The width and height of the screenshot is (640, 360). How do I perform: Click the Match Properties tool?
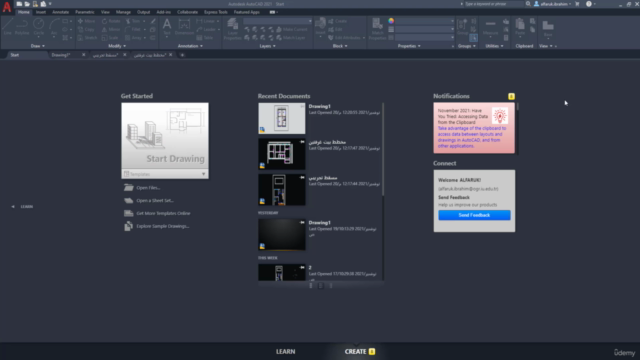click(378, 29)
